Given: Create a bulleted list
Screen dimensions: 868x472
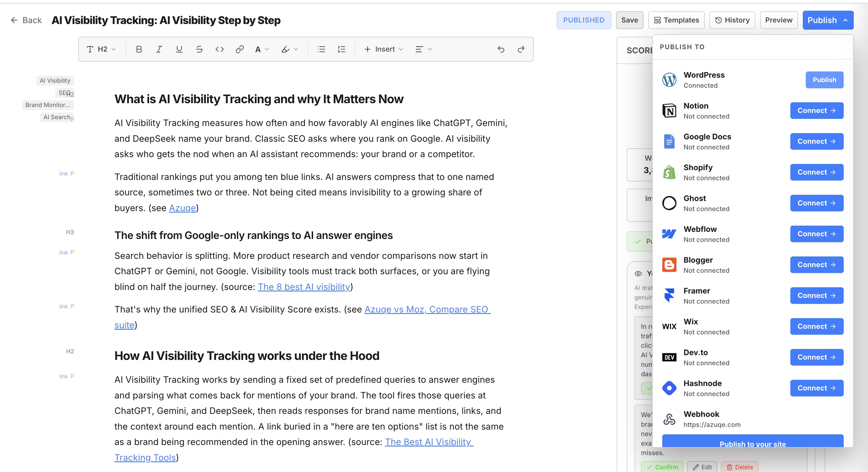Looking at the screenshot, I should coord(321,49).
